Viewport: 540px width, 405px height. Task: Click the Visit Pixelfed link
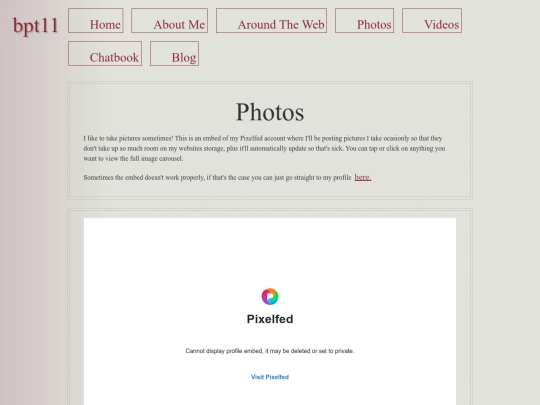pos(270,377)
